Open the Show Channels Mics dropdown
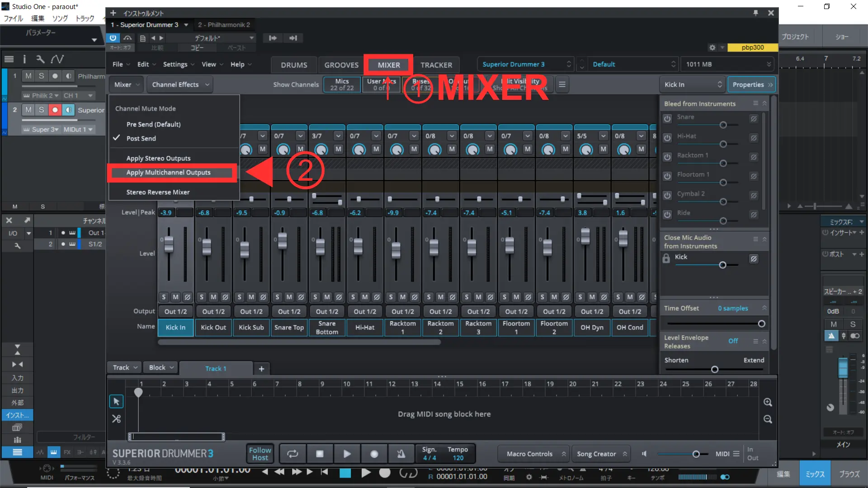This screenshot has width=868, height=488. click(342, 84)
